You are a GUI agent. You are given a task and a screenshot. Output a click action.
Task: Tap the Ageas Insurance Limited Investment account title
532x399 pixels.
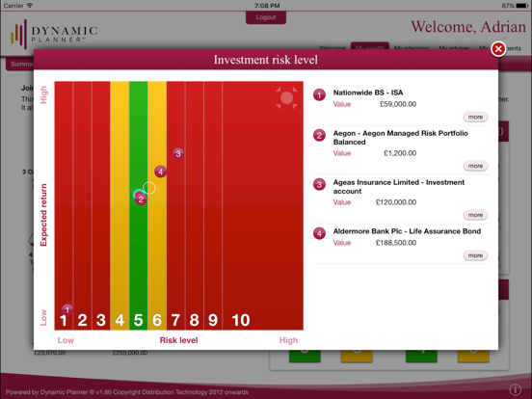[x=399, y=187]
